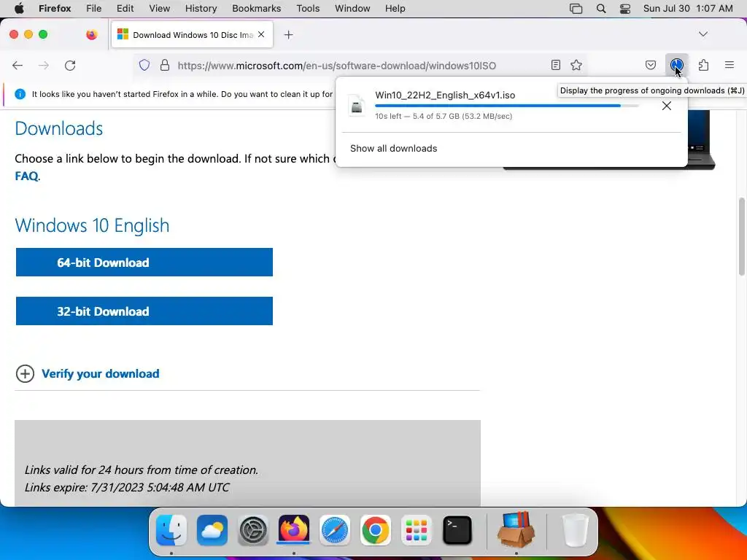Viewport: 747px width, 560px height.
Task: Open the Firefox menu
Action: coord(55,9)
